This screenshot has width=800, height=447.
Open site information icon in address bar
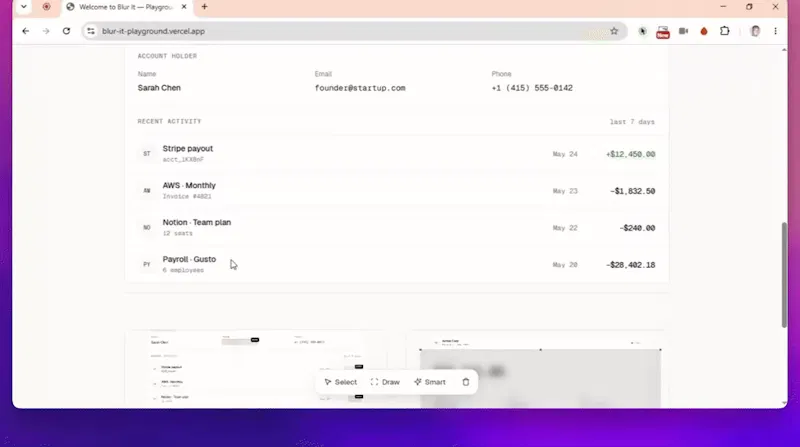coord(91,31)
